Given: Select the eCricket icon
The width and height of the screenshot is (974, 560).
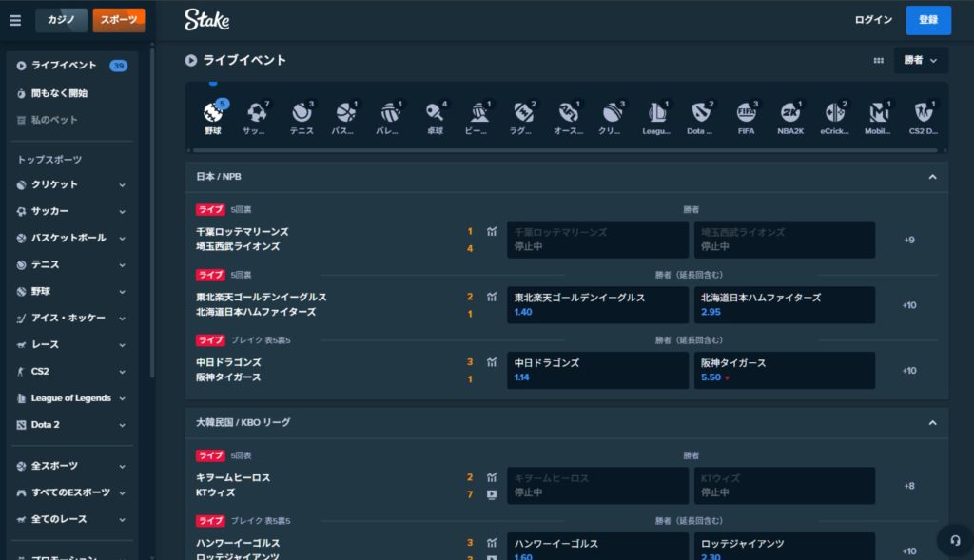Looking at the screenshot, I should (x=835, y=117).
